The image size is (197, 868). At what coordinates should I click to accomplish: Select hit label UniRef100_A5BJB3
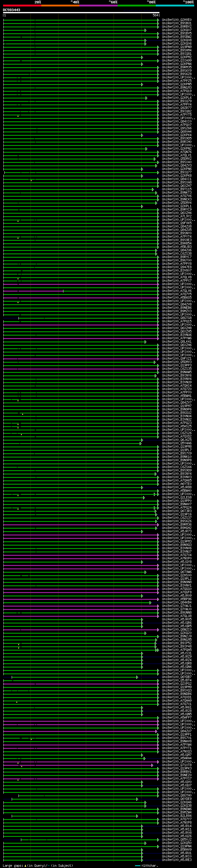(x=177, y=247)
